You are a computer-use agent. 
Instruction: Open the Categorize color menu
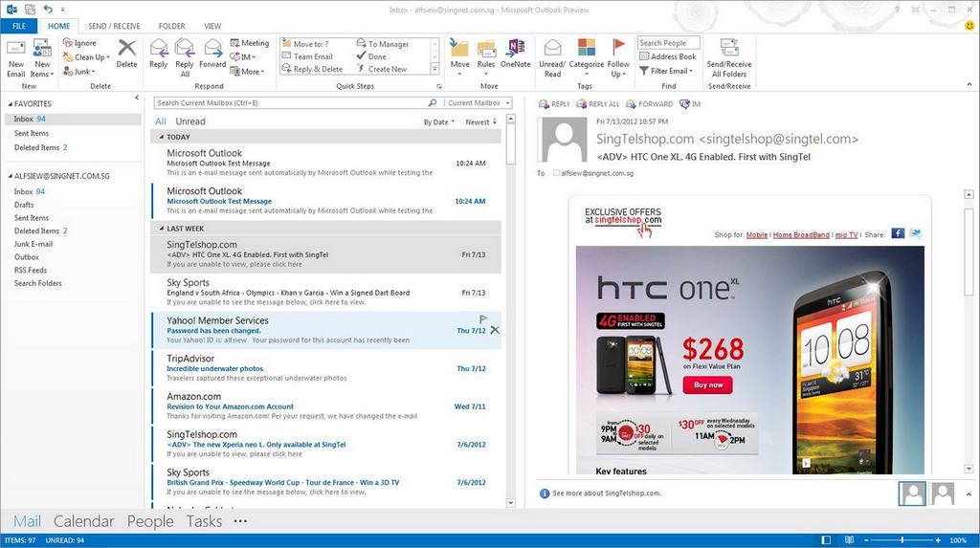click(587, 58)
